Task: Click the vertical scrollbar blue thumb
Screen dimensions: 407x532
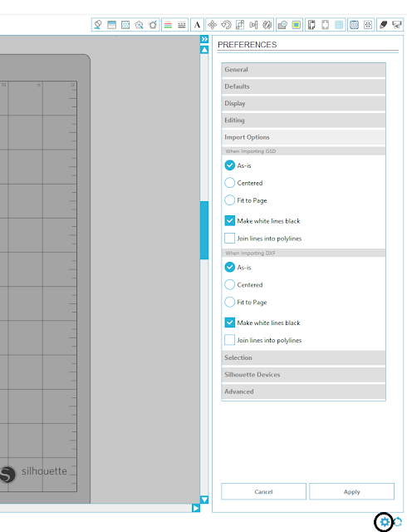Action: coord(204,230)
